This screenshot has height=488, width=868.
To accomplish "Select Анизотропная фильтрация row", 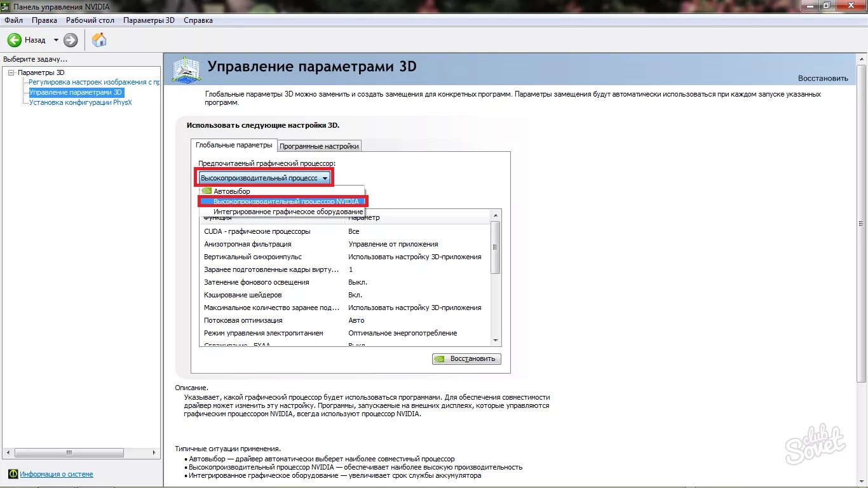I will 345,244.
